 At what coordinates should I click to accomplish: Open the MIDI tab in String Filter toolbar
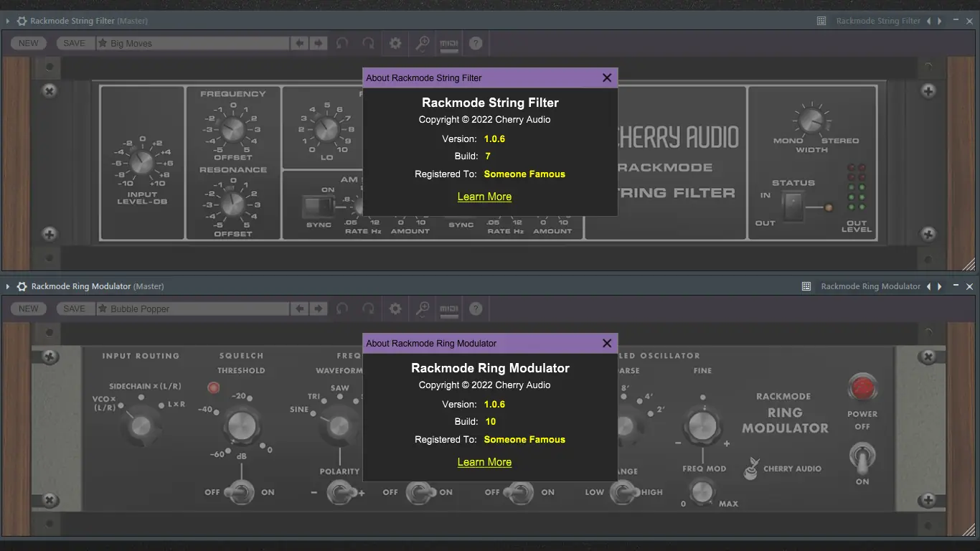(449, 43)
